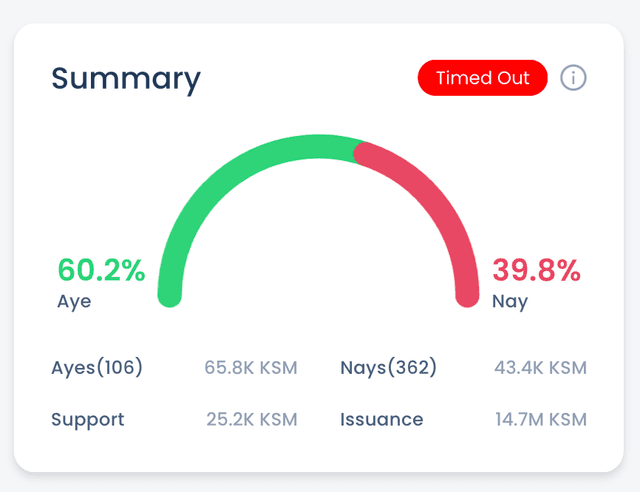The height and width of the screenshot is (492, 640).
Task: Click the rounded bottom-left end of green arc
Action: 171,296
